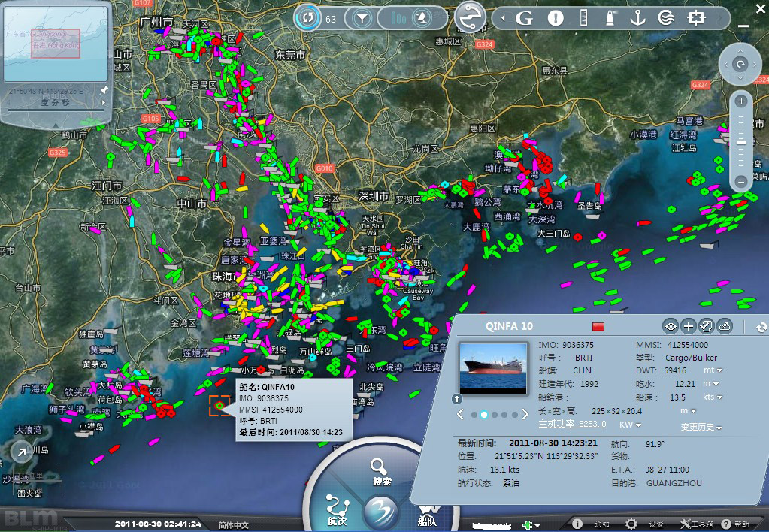The image size is (769, 532).
Task: Switch language via 简体中文
Action: [x=234, y=524]
